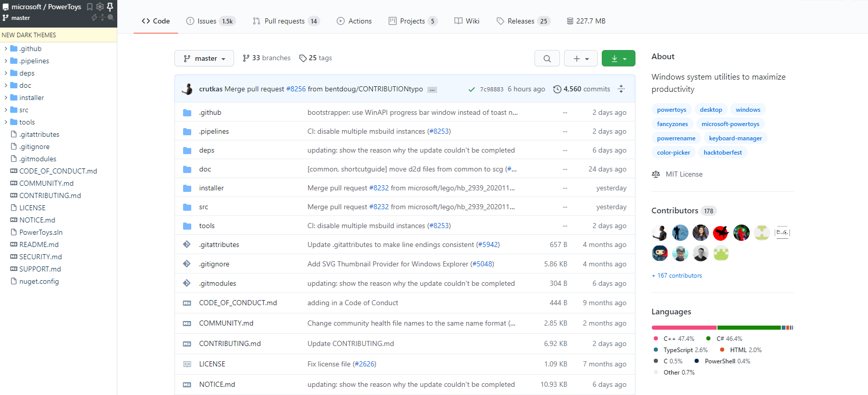Viewport: 868px width, 395px height.
Task: Open the master branch dropdown
Action: coord(204,58)
